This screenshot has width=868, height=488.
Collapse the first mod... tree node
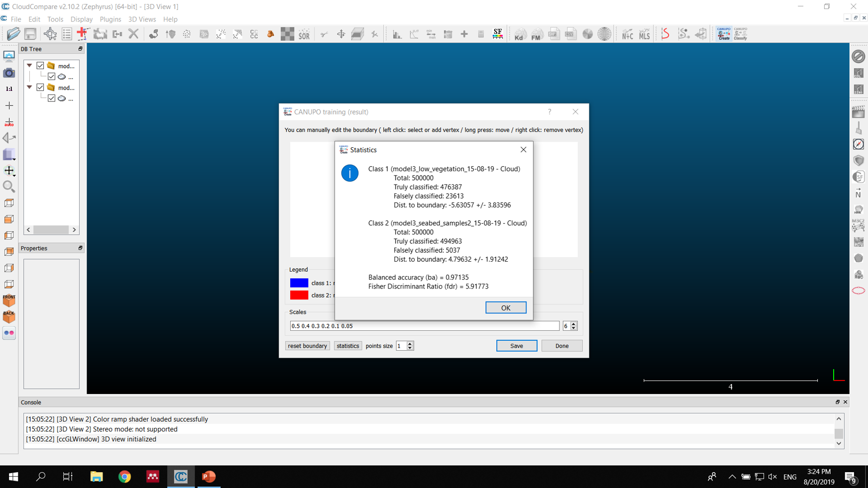pyautogui.click(x=29, y=66)
